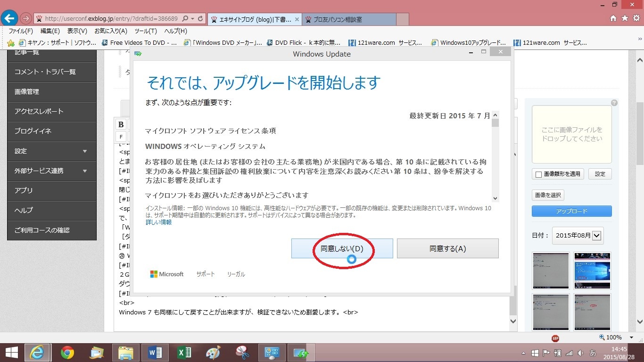
Task: Open the IE tools gear icon
Action: 636,18
